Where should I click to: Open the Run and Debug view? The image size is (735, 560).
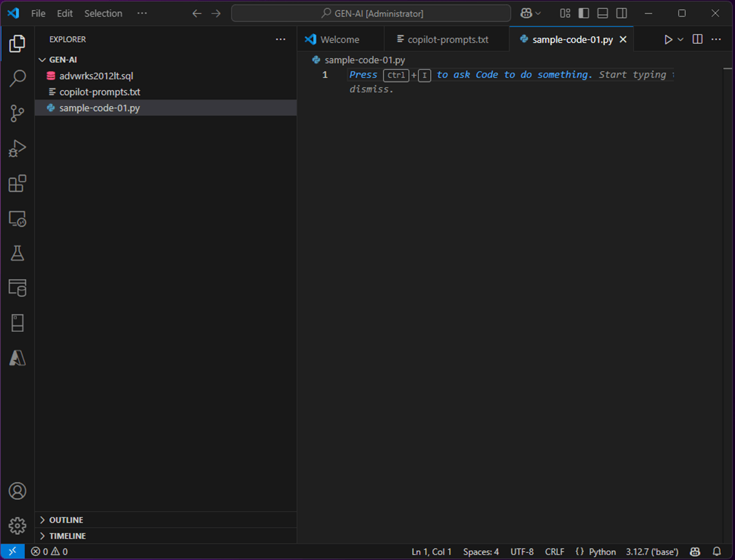click(17, 149)
